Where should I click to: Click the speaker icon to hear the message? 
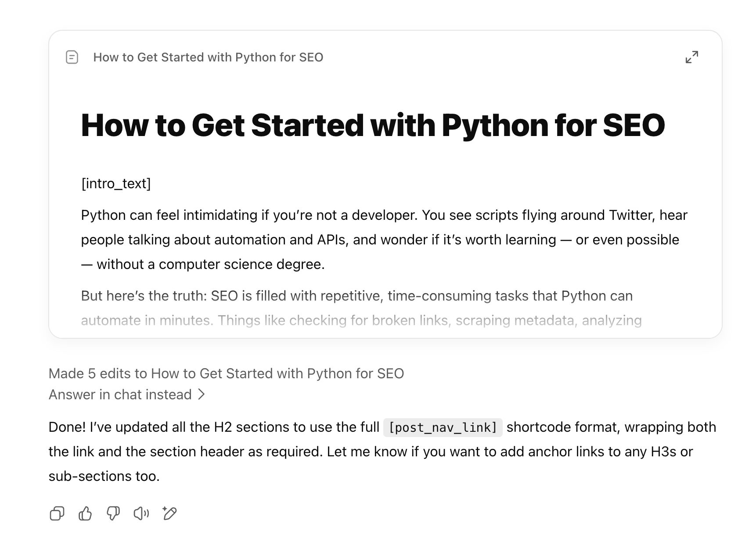pos(142,513)
